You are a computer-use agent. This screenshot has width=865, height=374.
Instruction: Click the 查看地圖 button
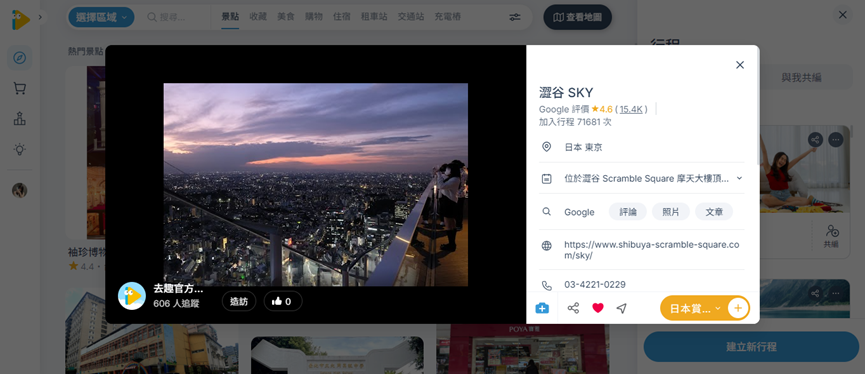point(578,17)
